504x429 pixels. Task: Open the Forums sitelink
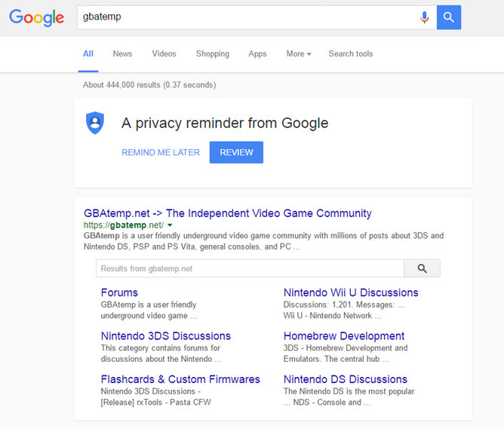[119, 293]
